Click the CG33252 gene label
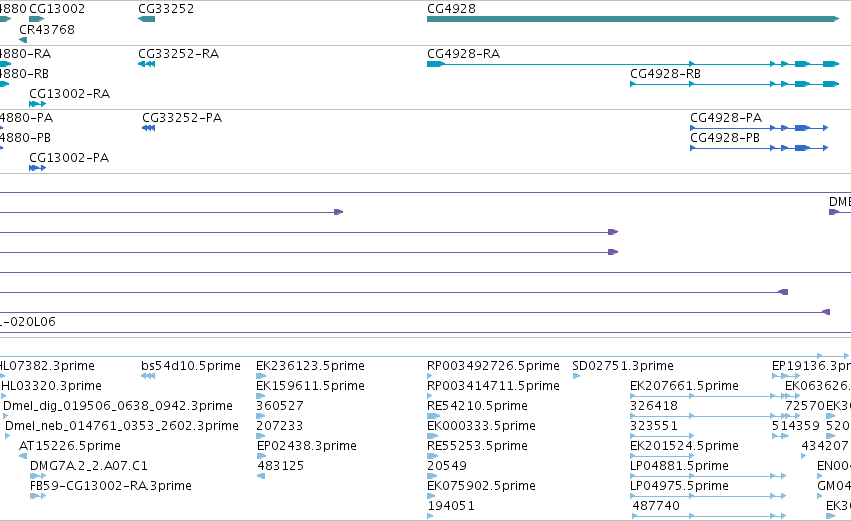This screenshot has width=851, height=521. tap(166, 9)
